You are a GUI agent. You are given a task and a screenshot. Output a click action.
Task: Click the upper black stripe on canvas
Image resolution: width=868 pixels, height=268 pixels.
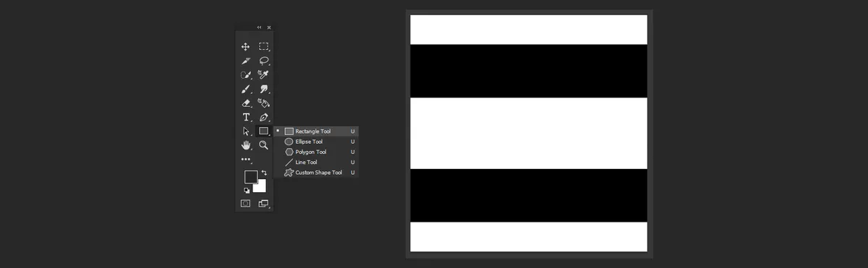(529, 71)
